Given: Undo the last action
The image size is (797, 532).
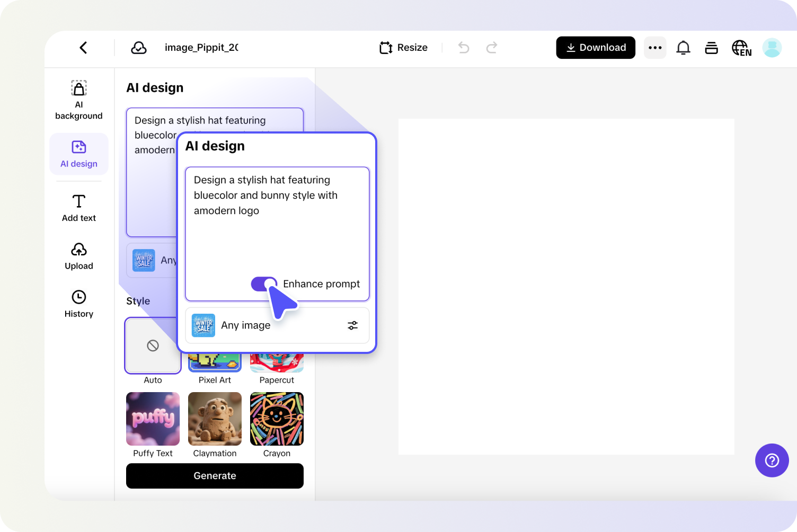Looking at the screenshot, I should tap(463, 48).
